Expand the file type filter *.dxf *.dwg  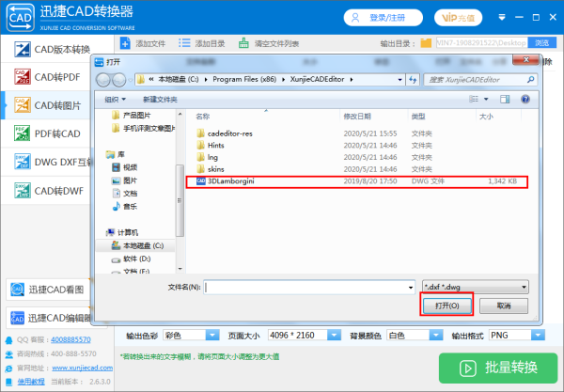point(476,287)
